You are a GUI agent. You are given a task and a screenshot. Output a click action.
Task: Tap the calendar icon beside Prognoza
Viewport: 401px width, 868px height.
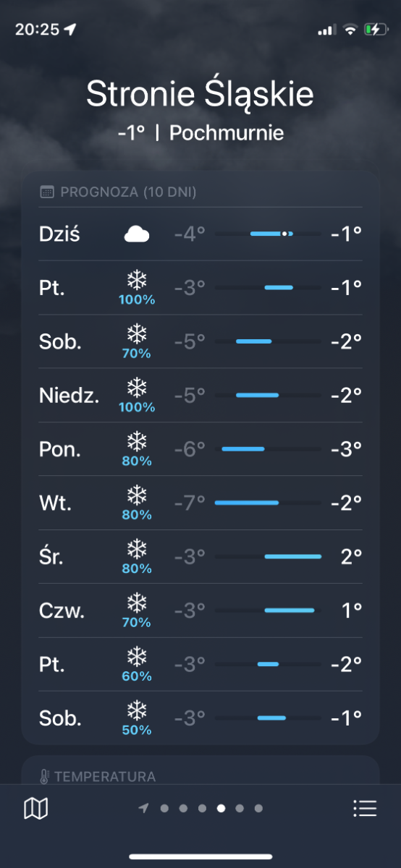coord(47,192)
